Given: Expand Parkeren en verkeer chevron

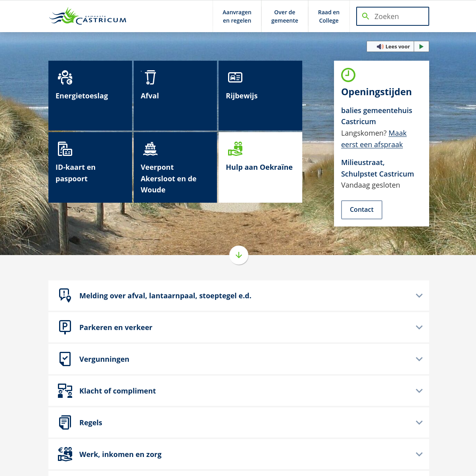Looking at the screenshot, I should click(x=419, y=327).
